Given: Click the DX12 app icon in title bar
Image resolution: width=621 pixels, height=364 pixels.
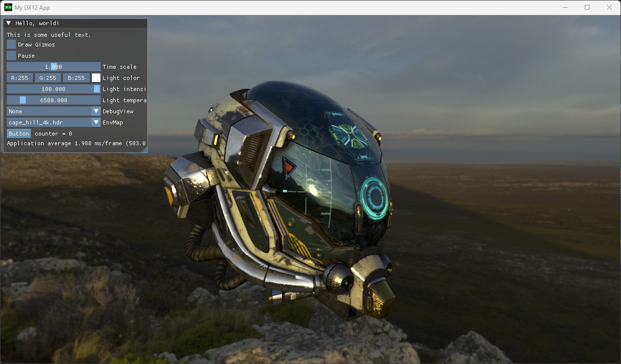Looking at the screenshot, I should pos(8,7).
